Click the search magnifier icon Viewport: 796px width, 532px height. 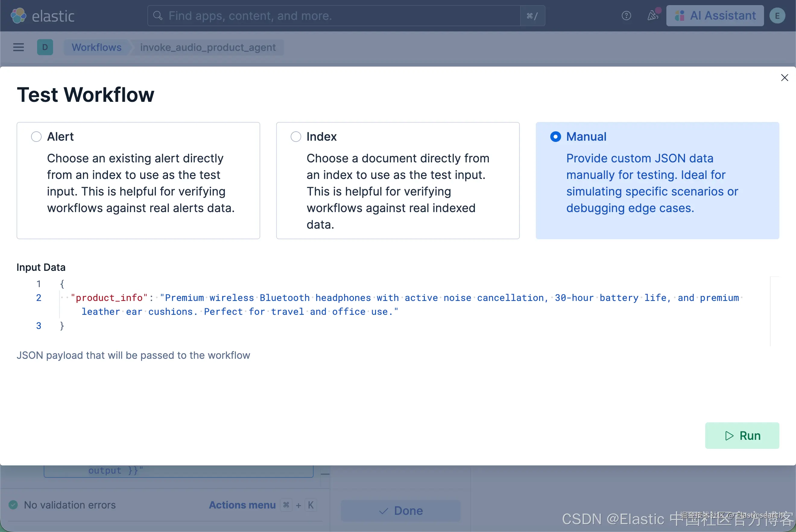pos(158,16)
